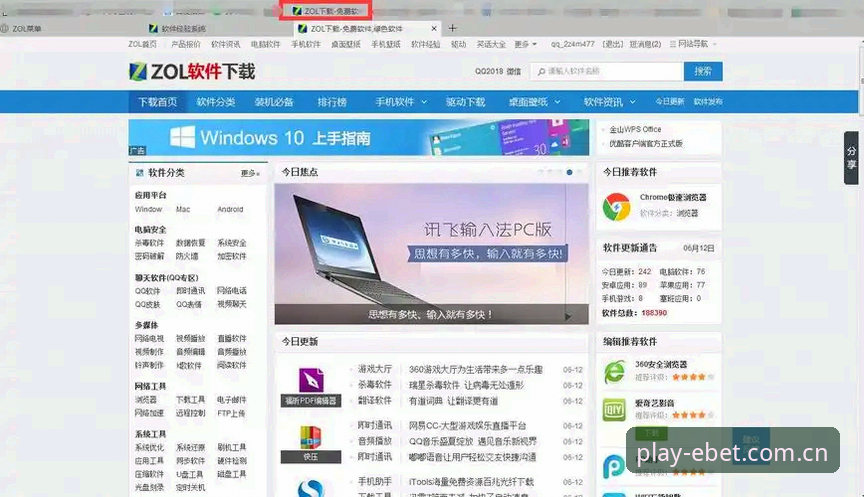
Task: Click the blue S browser icon under 快压
Action: (311, 489)
